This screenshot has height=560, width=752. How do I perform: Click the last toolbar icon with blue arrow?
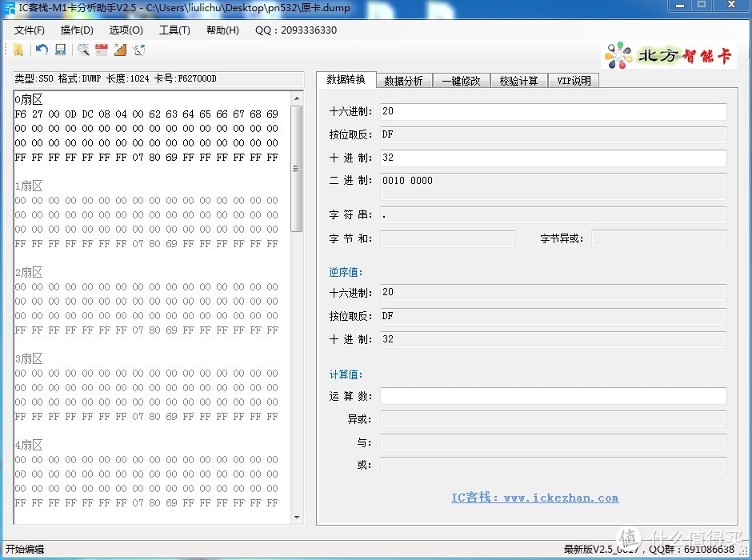click(139, 50)
